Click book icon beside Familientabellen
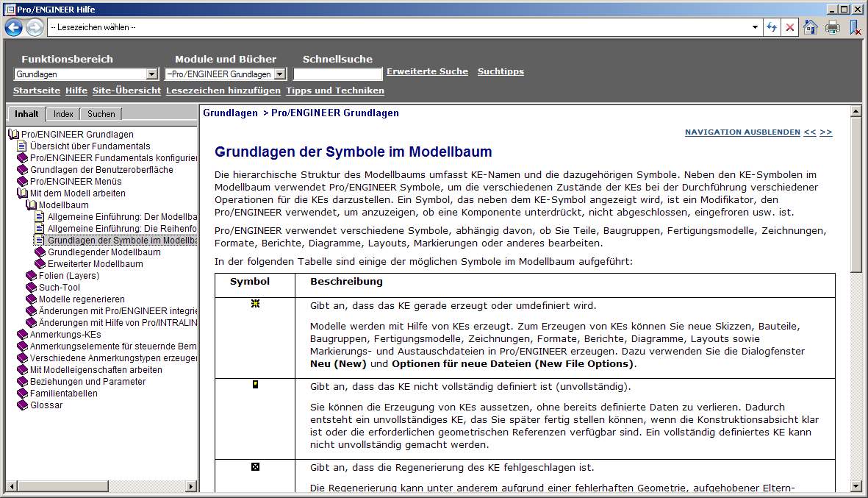This screenshot has height=498, width=868. click(23, 394)
